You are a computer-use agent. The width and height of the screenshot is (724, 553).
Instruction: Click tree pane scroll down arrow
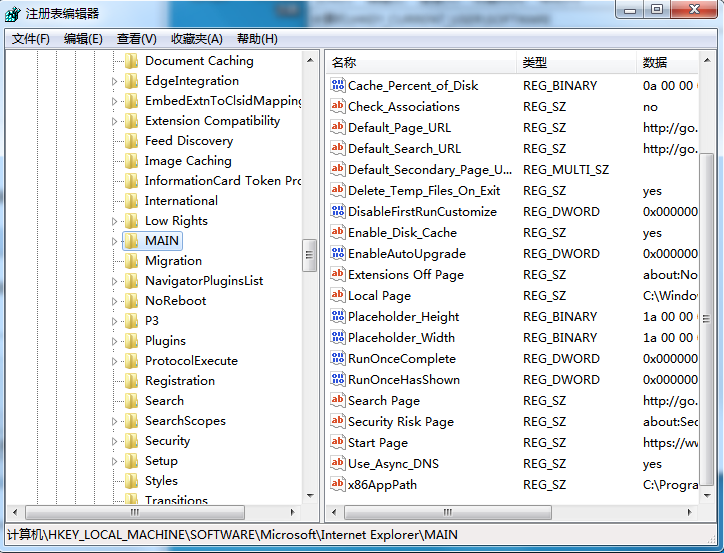(x=310, y=496)
